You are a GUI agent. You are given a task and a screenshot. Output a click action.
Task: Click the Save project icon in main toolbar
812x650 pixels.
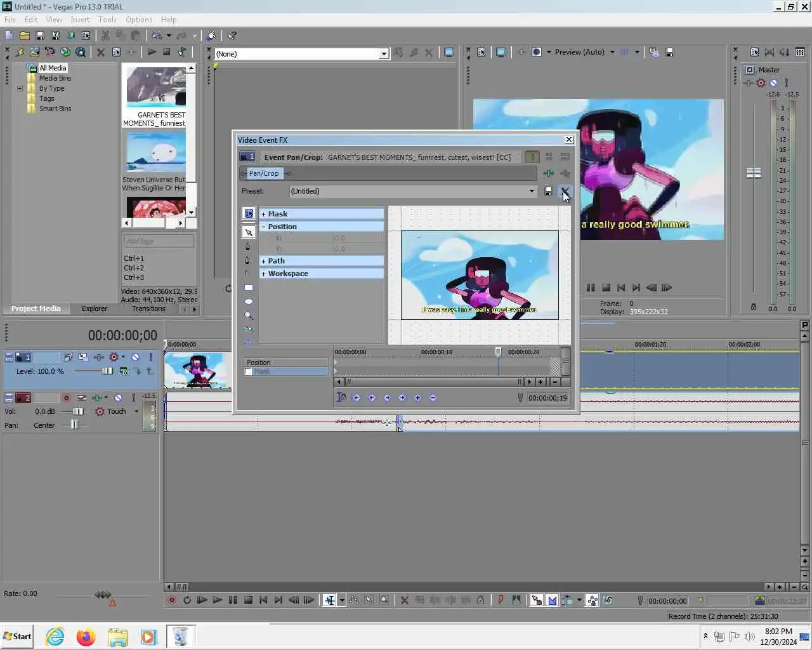click(x=39, y=36)
